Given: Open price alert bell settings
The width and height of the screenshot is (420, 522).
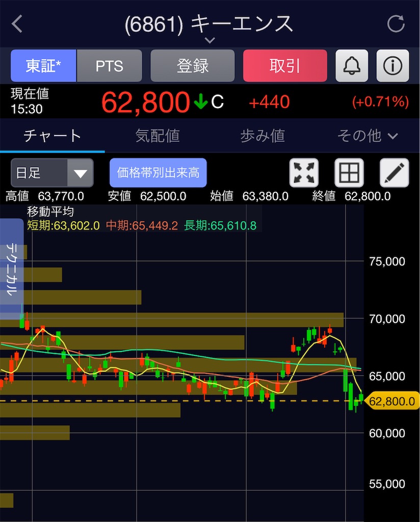Looking at the screenshot, I should 352,66.
